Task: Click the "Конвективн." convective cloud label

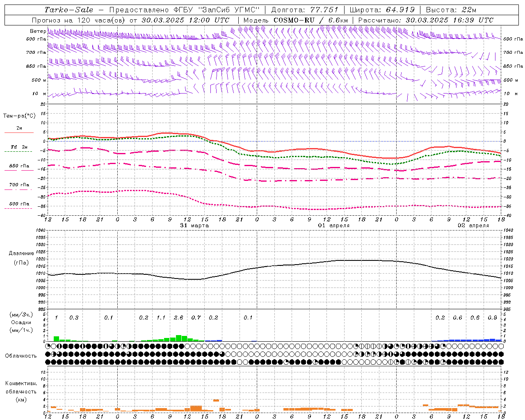Action: pyautogui.click(x=21, y=383)
